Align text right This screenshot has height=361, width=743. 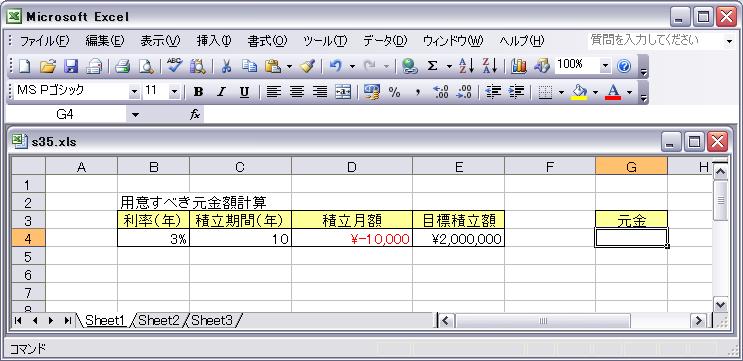pos(320,92)
